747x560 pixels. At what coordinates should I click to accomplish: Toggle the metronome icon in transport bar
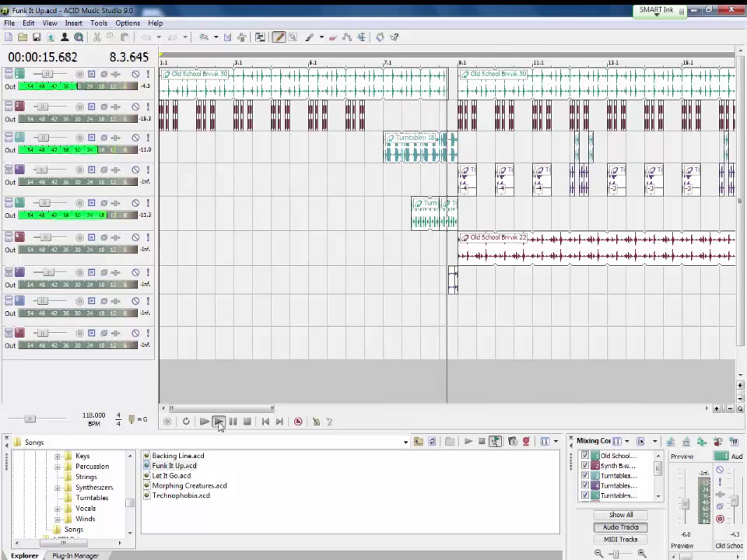tap(316, 422)
